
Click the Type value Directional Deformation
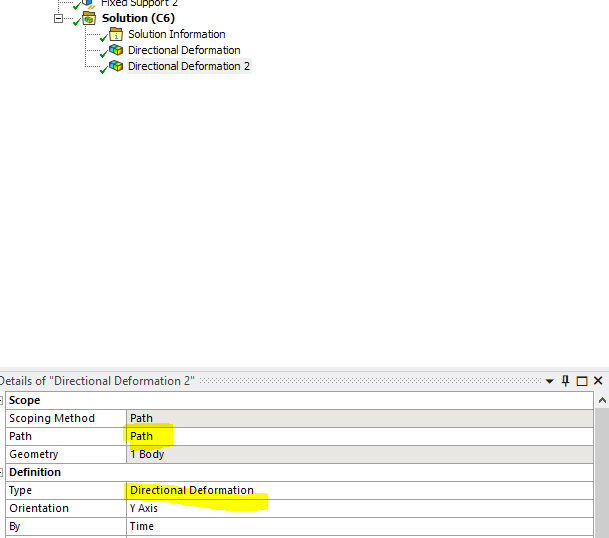(360, 490)
